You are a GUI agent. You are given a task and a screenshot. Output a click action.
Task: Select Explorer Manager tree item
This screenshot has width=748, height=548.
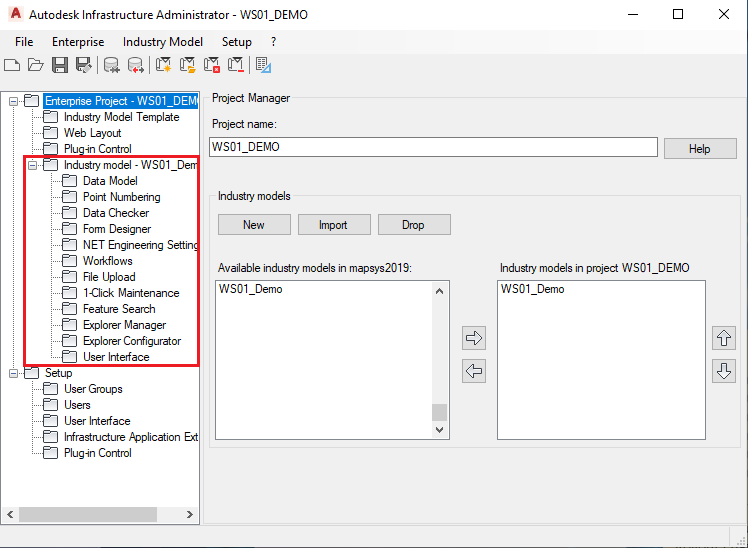(125, 325)
